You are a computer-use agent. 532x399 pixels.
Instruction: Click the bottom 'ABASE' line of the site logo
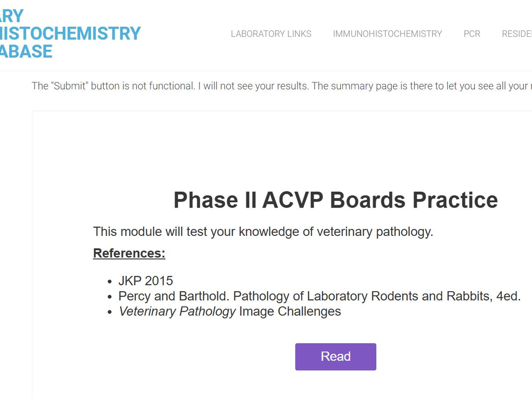click(x=27, y=51)
